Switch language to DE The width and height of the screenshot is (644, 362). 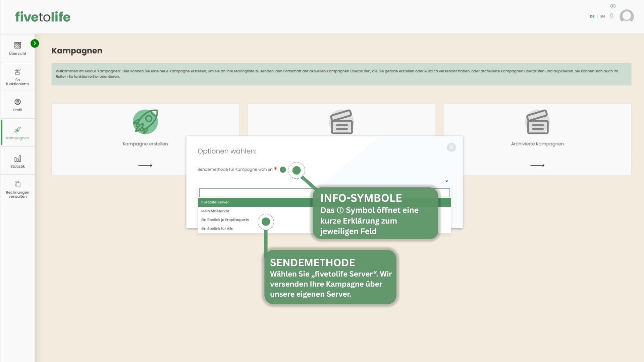[x=592, y=16]
